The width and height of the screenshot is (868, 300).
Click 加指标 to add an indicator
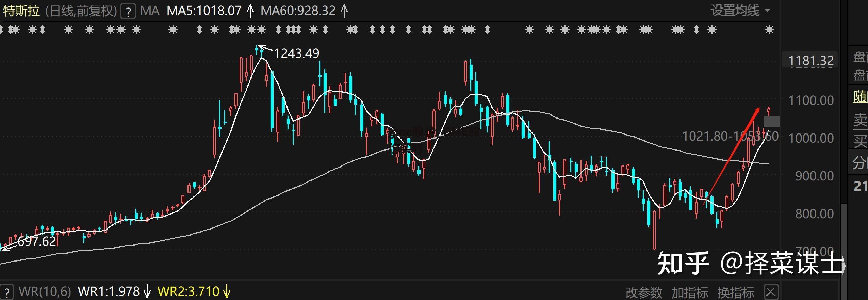pos(690,293)
